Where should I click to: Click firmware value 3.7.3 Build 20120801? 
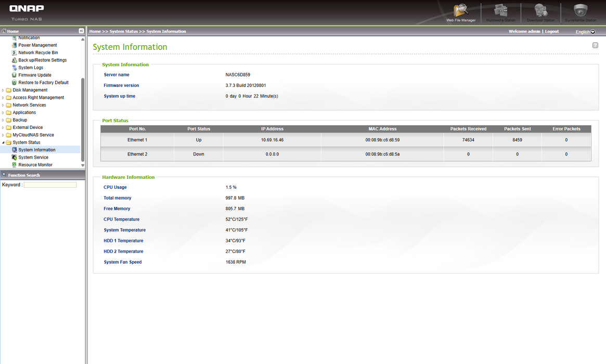pos(246,85)
